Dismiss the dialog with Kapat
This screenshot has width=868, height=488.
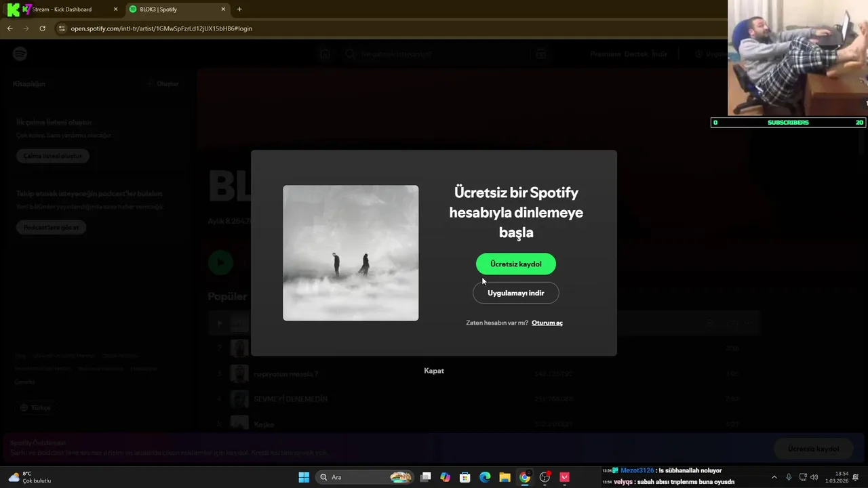[434, 371]
